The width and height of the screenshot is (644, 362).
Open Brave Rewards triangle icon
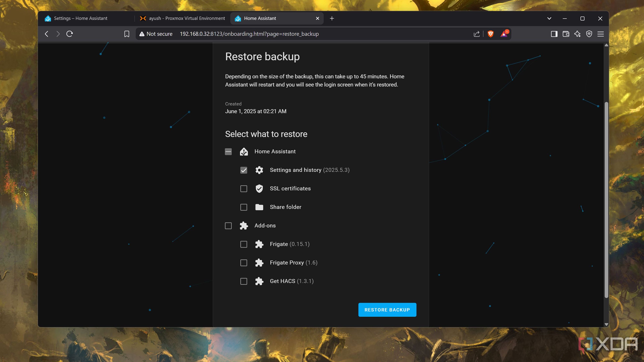click(504, 34)
